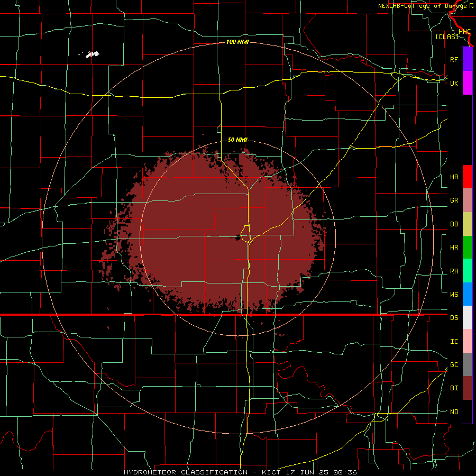Click the HA legend label
476x476 pixels.
pyautogui.click(x=454, y=177)
